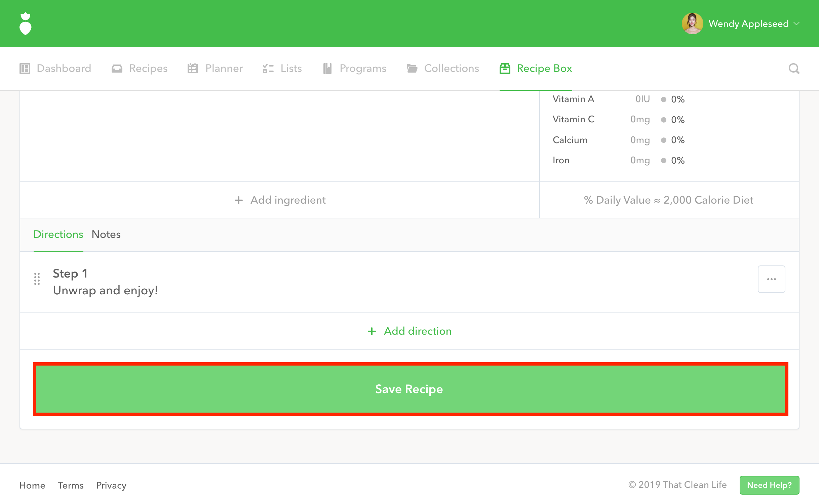
Task: Click the Planner calendar icon
Action: 193,69
